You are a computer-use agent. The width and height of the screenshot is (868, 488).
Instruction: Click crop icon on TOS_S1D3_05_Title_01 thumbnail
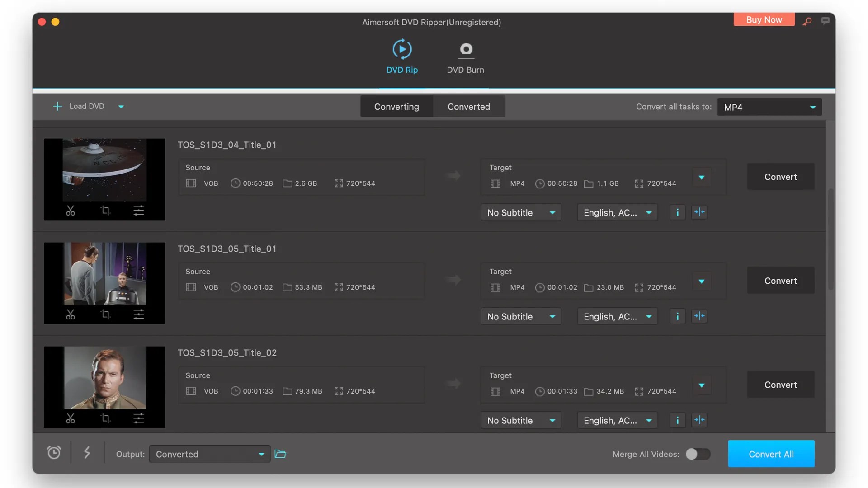105,314
